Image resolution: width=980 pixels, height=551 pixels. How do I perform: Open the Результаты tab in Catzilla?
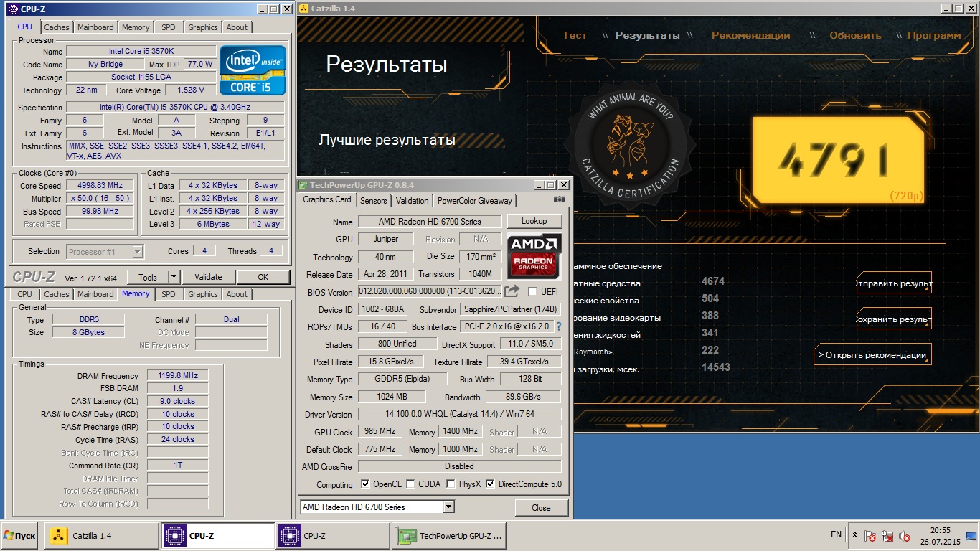point(647,35)
